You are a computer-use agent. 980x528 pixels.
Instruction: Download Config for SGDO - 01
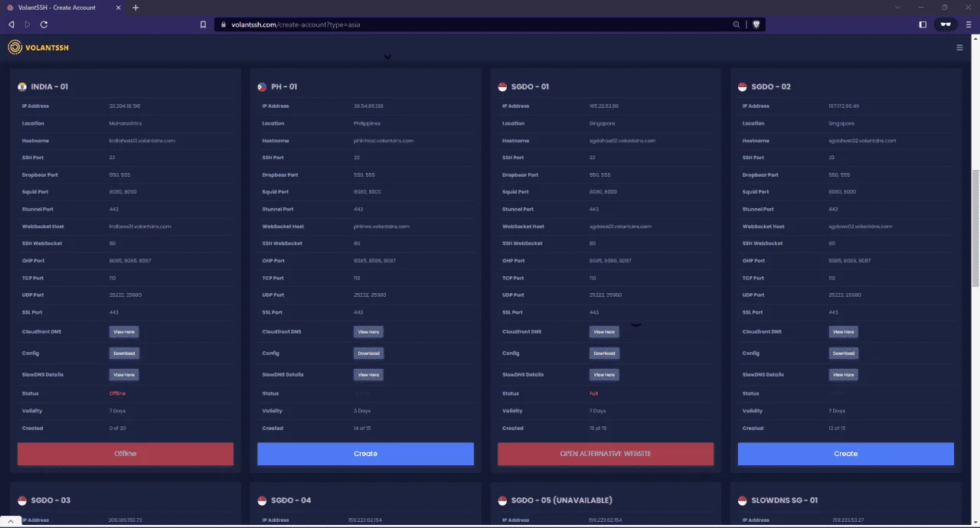(604, 354)
